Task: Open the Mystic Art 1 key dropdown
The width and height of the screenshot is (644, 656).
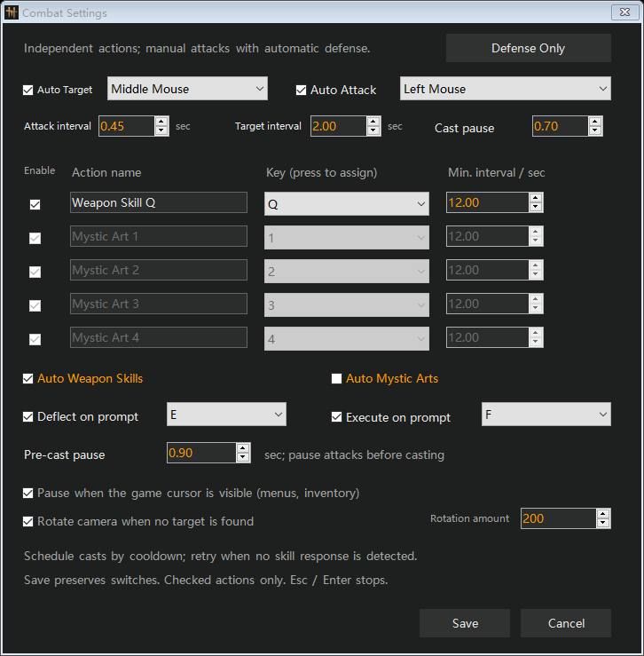Action: (x=347, y=238)
